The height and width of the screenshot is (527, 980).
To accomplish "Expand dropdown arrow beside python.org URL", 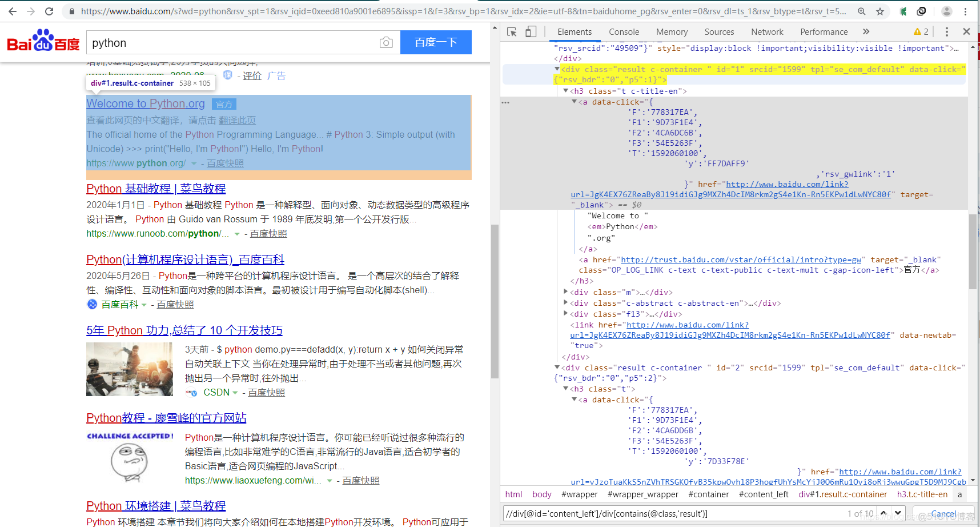I will [x=194, y=164].
